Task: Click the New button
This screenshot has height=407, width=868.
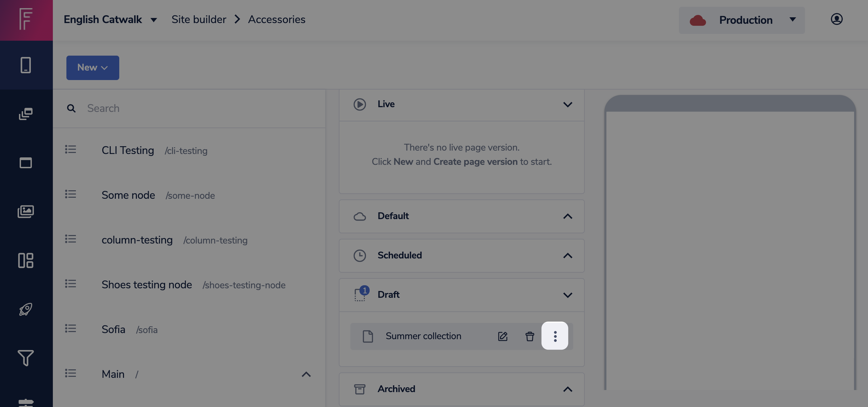Action: point(92,68)
